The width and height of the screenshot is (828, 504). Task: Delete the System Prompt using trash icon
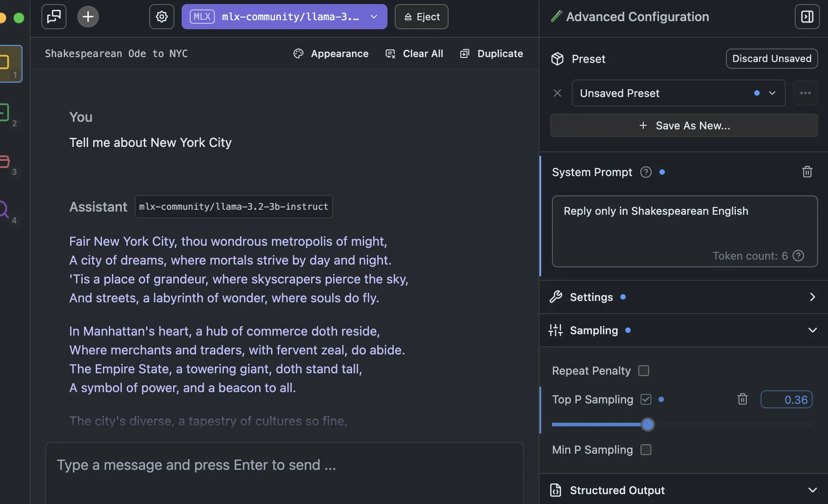click(807, 172)
